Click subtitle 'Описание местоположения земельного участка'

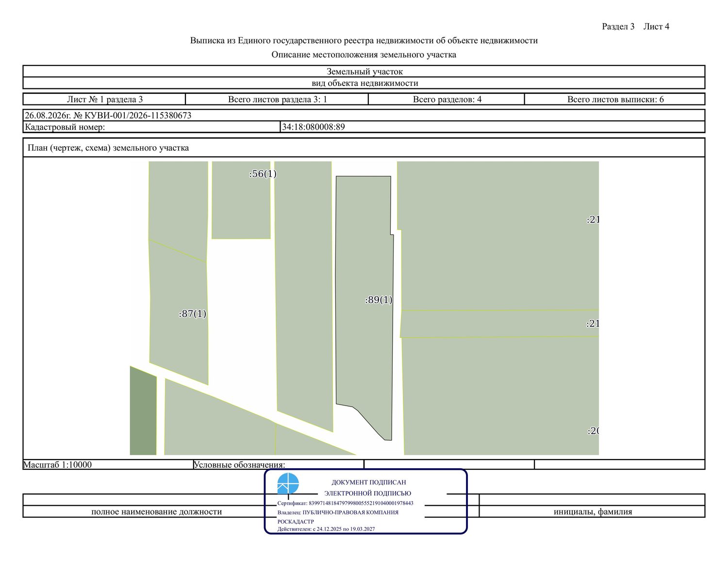364,54
